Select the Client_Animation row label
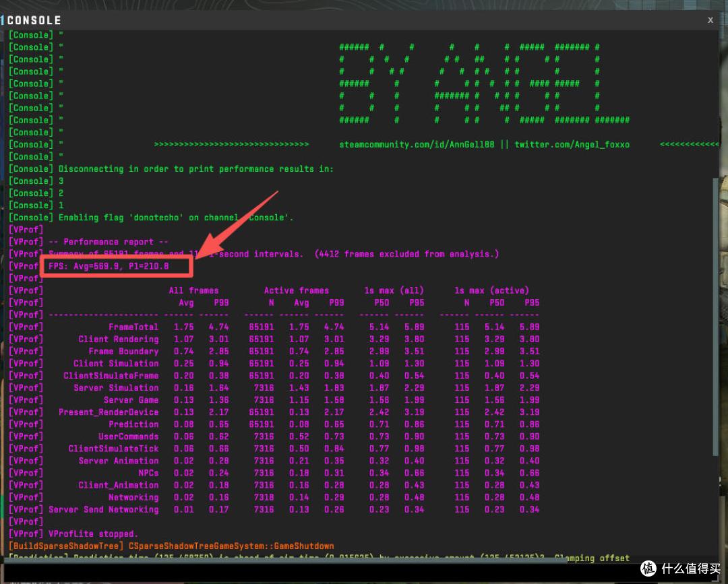The width and height of the screenshot is (728, 584). pos(119,485)
